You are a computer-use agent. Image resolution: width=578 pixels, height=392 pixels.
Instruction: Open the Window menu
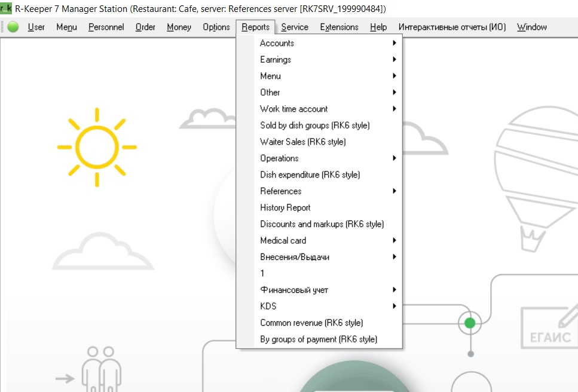531,27
